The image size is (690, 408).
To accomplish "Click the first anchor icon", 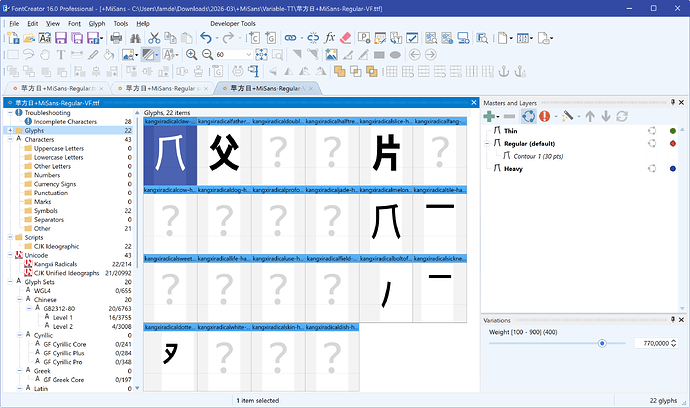I will click(504, 71).
